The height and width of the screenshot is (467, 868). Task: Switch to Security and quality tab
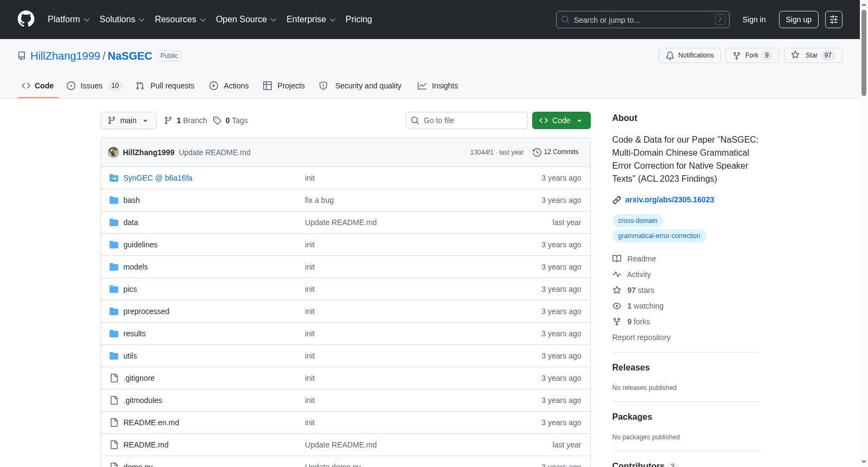(360, 86)
